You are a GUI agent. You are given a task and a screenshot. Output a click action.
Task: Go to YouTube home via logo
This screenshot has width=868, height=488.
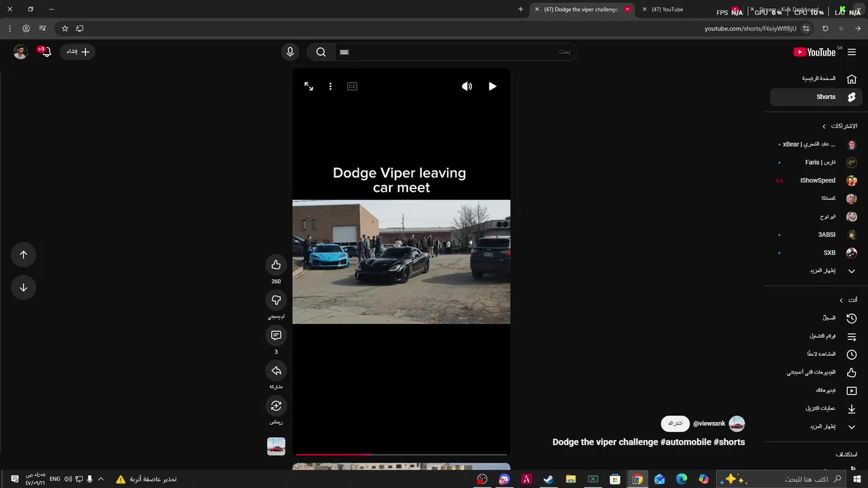(814, 52)
